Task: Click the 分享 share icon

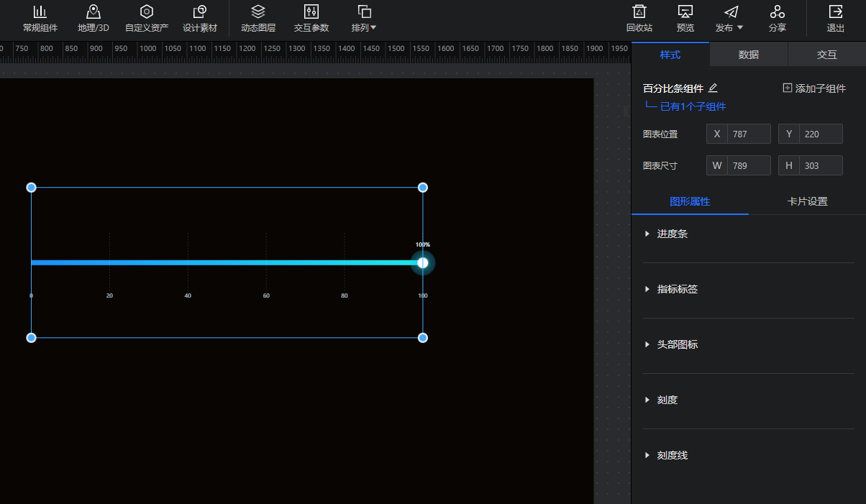Action: [x=777, y=12]
